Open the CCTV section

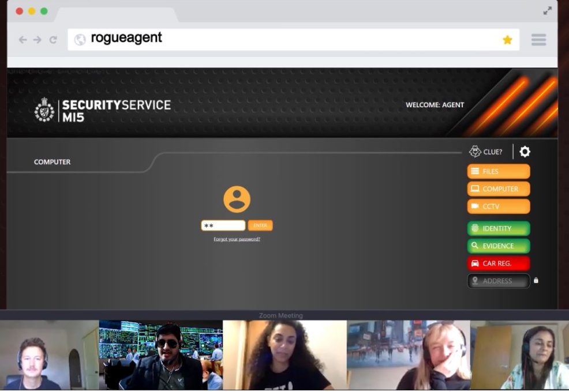498,206
